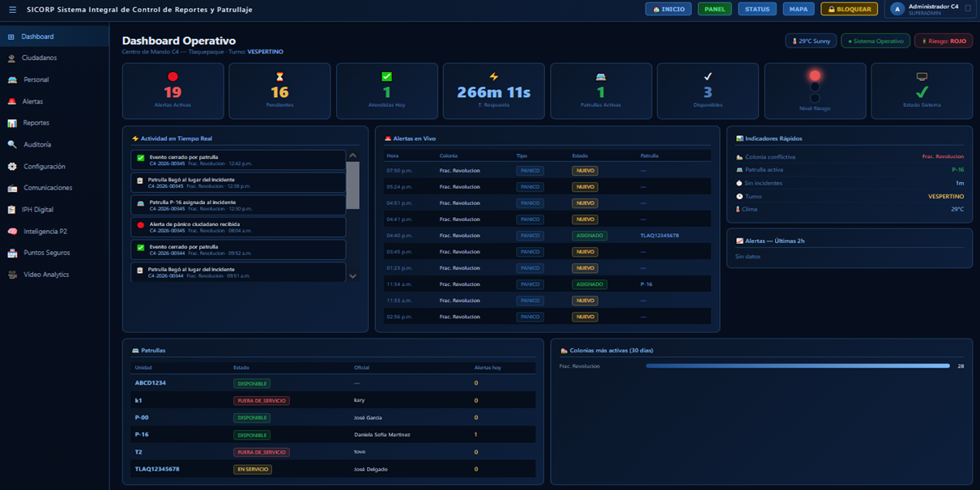Click the ASIGNADO badge in the 11:34 a.m. row
The height and width of the screenshot is (490, 980).
pos(589,284)
